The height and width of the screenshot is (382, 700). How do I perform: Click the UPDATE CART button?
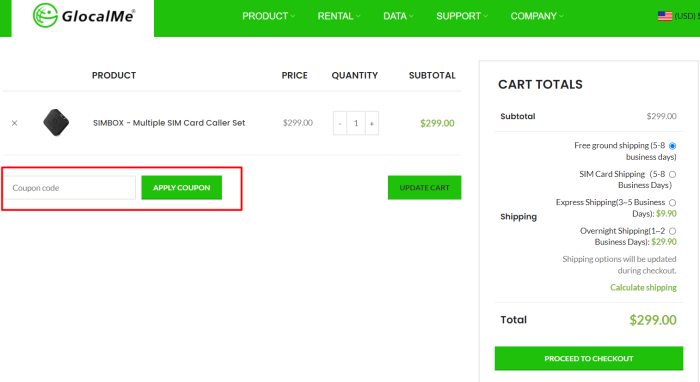425,188
